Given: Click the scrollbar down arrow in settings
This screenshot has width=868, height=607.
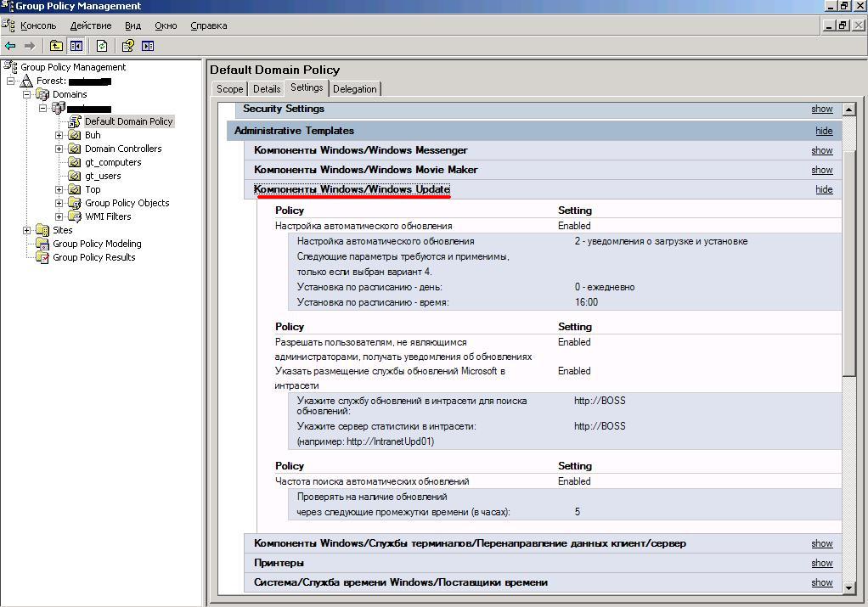Looking at the screenshot, I should 849,588.
